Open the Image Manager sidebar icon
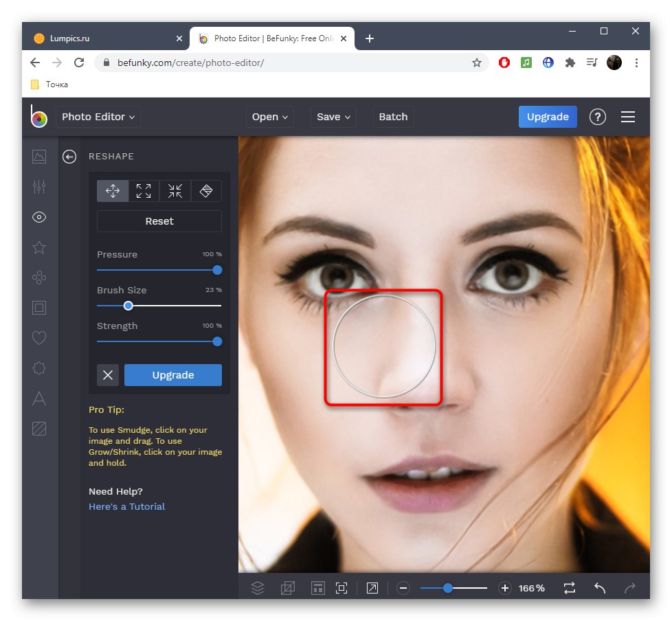The height and width of the screenshot is (621, 672). (39, 157)
